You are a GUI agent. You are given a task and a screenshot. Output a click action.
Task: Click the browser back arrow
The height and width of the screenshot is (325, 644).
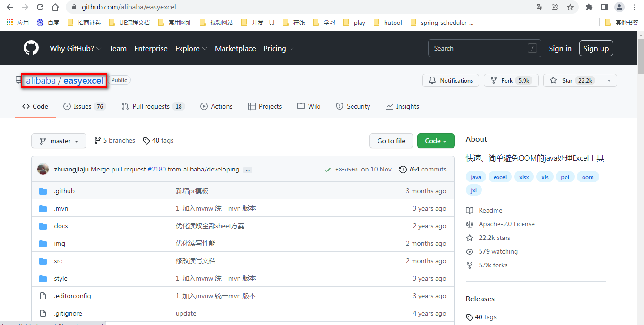pos(10,7)
